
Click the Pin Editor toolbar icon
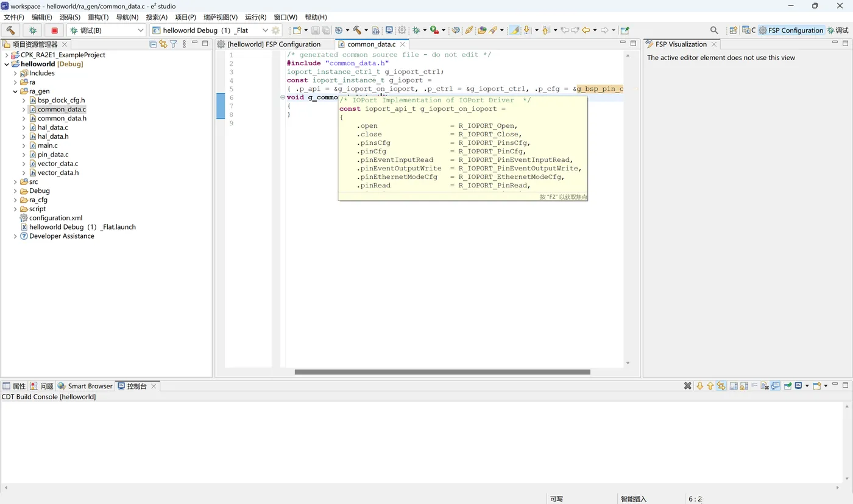pos(625,30)
